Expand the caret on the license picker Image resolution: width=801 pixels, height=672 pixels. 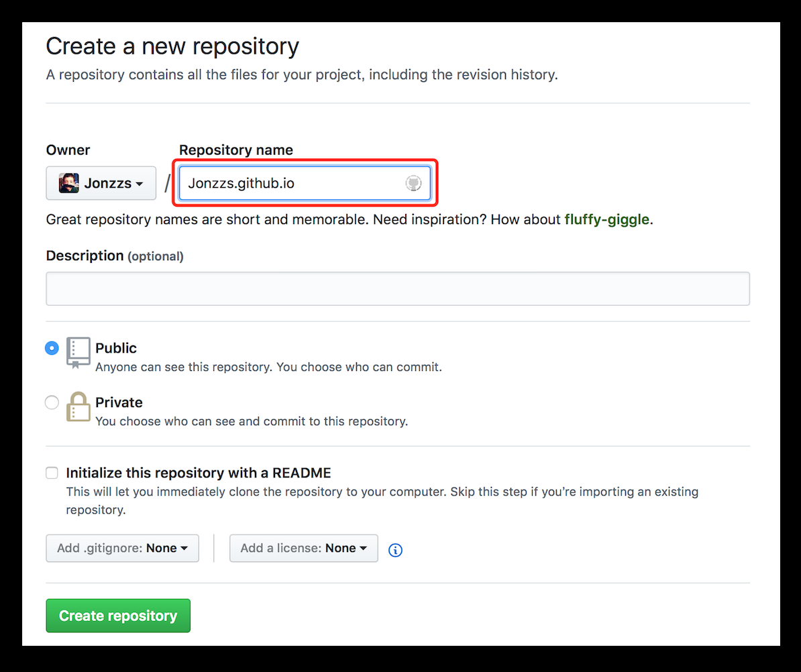tap(362, 548)
